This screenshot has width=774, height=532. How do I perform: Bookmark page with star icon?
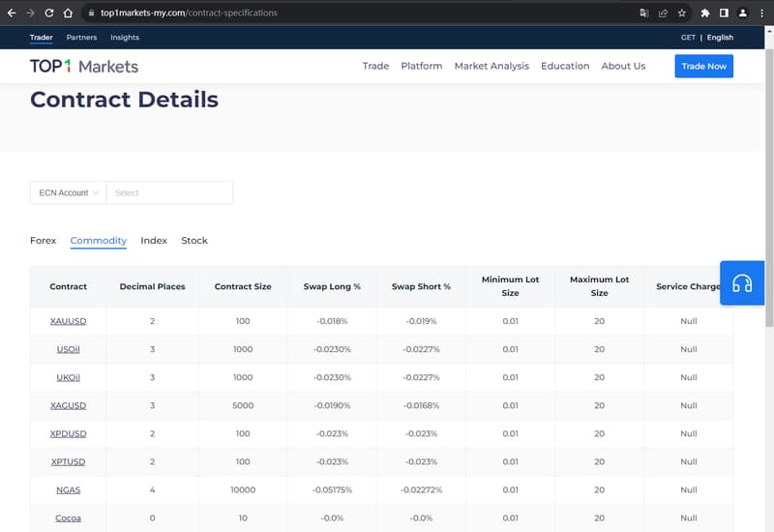pos(682,13)
